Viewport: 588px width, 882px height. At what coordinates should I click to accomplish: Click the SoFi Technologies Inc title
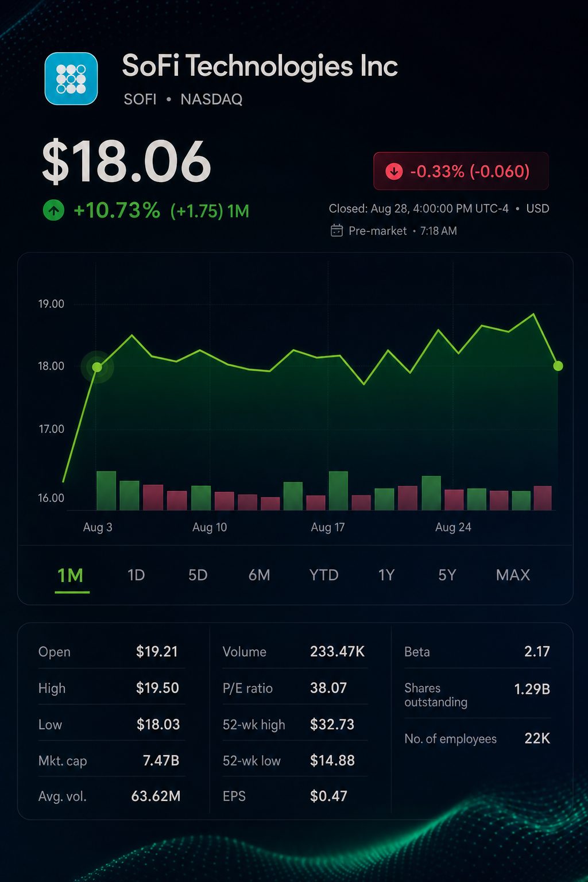click(260, 66)
